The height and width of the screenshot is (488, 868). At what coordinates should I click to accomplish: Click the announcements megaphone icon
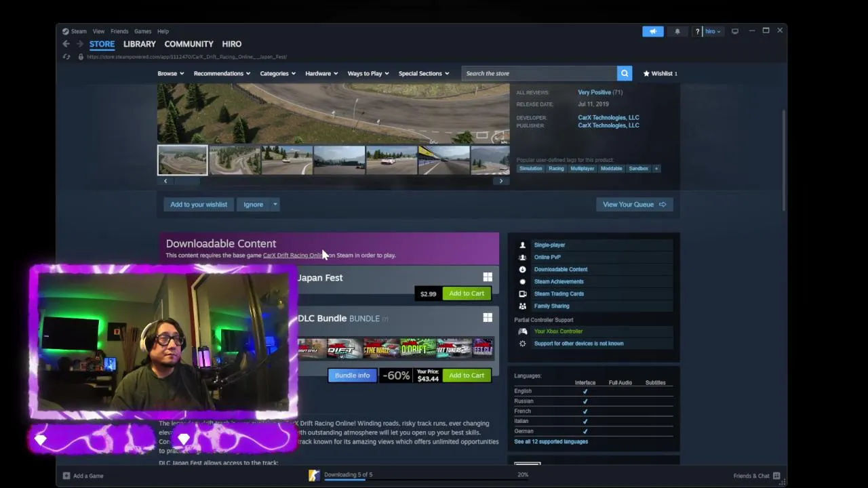tap(653, 31)
